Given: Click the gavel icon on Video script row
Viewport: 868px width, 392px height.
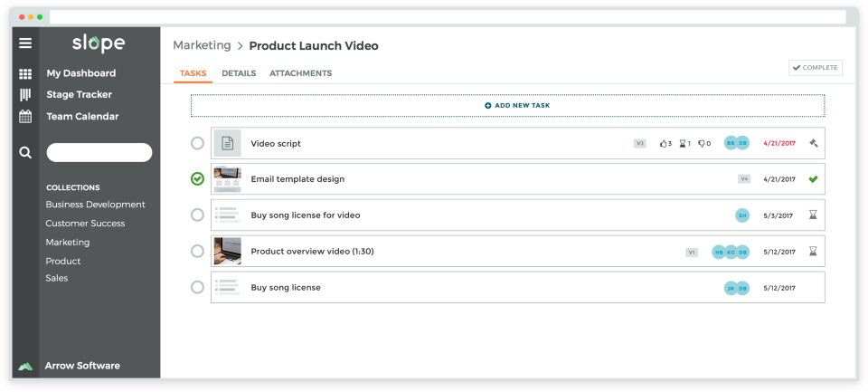Looking at the screenshot, I should [813, 143].
